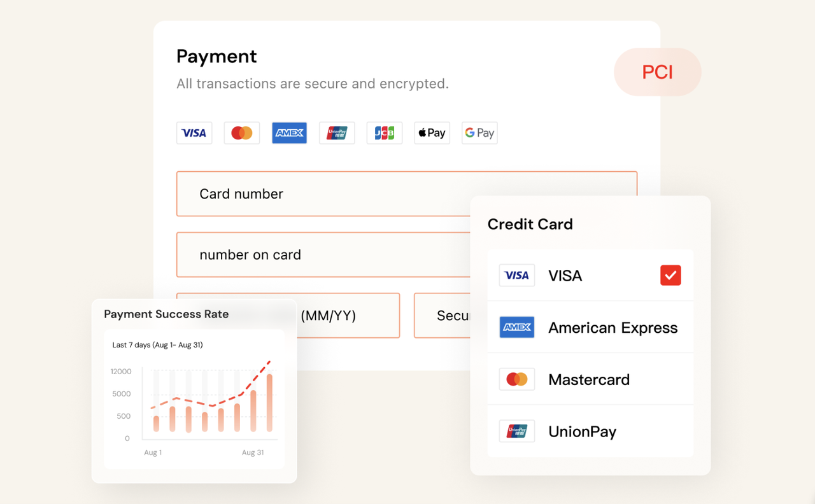The height and width of the screenshot is (504, 815).
Task: Click the Visa icon in payment methods row
Action: tap(194, 133)
